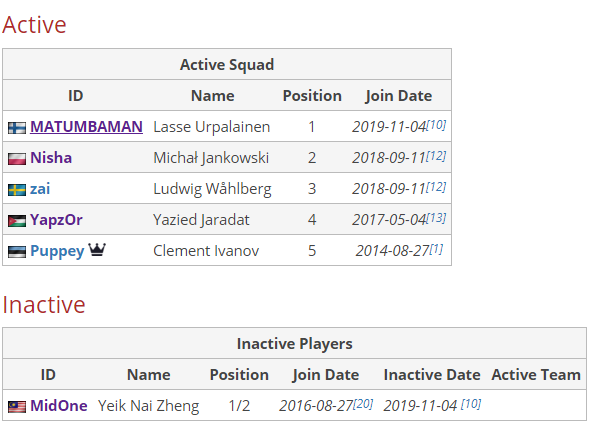Screen dimensions: 592x430
Task: Follow reference [20] on MidOne's join date
Action: point(363,404)
